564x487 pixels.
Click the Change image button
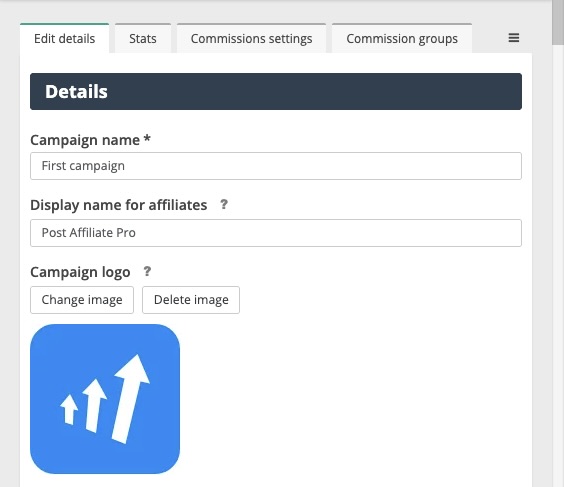click(x=82, y=300)
